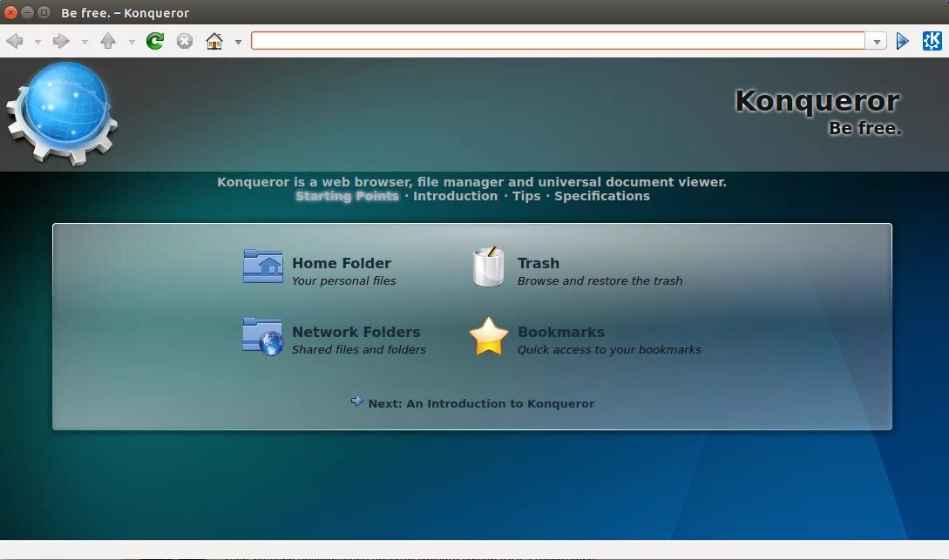Image resolution: width=949 pixels, height=560 pixels.
Task: Click the blue Go arrow button
Action: pyautogui.click(x=903, y=41)
